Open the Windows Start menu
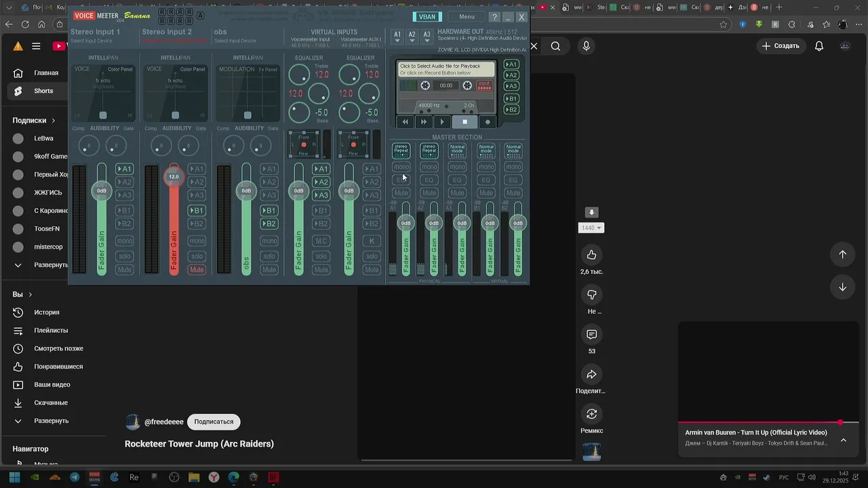 tap(14, 477)
